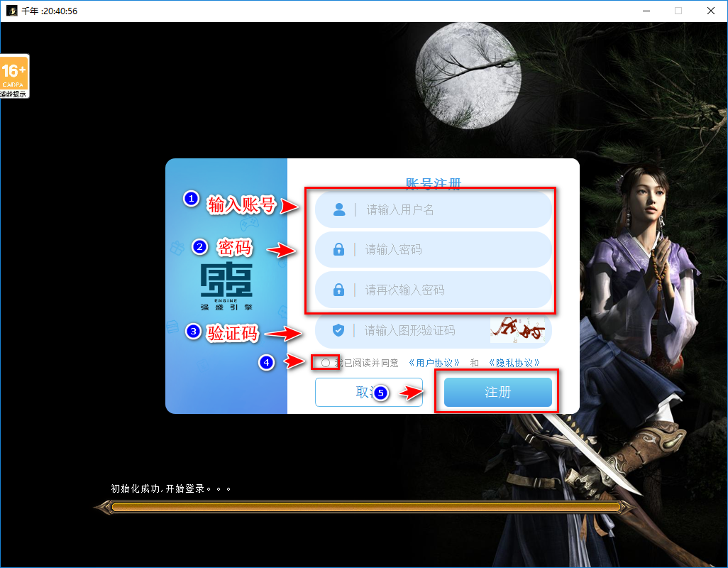Close the game window

(x=710, y=11)
